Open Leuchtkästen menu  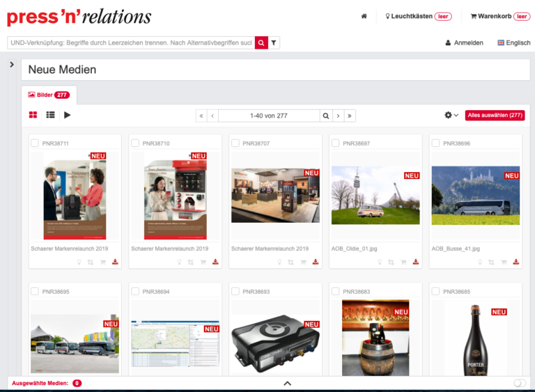418,16
